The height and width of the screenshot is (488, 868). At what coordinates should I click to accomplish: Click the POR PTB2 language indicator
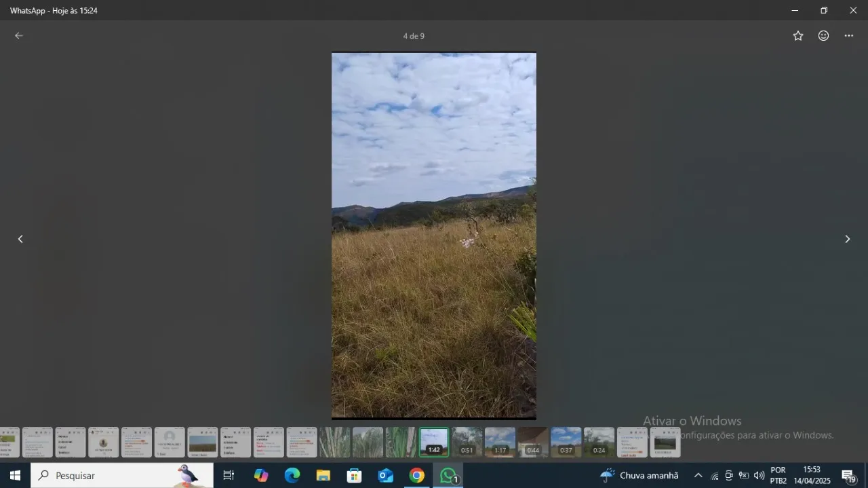pyautogui.click(x=778, y=476)
